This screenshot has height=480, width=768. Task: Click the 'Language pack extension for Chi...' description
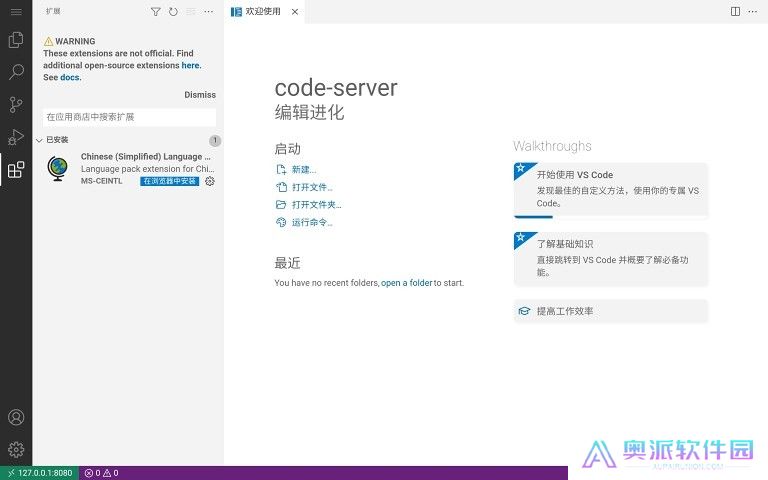(x=147, y=168)
